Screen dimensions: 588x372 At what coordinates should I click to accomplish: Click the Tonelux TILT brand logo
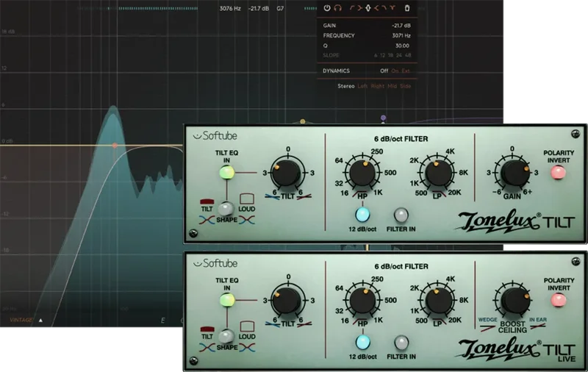(x=514, y=221)
